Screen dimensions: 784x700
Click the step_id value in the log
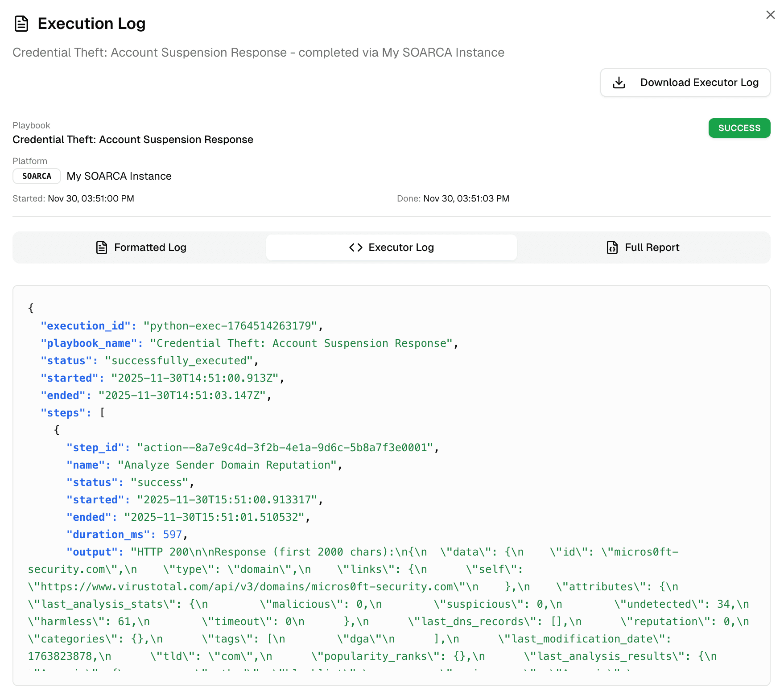point(285,448)
